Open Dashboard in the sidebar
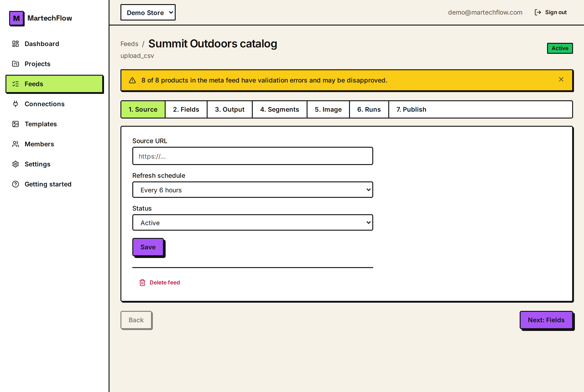Screen dimensions: 584x392 tap(54, 44)
